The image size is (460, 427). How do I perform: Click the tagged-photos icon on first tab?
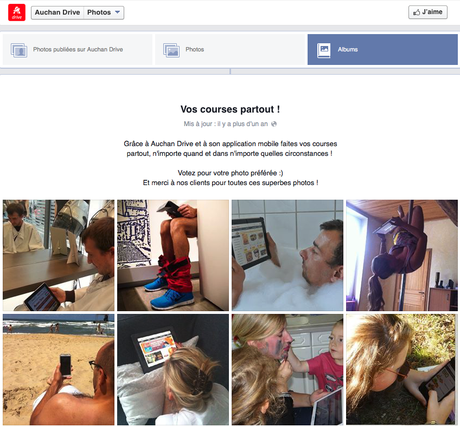click(19, 50)
